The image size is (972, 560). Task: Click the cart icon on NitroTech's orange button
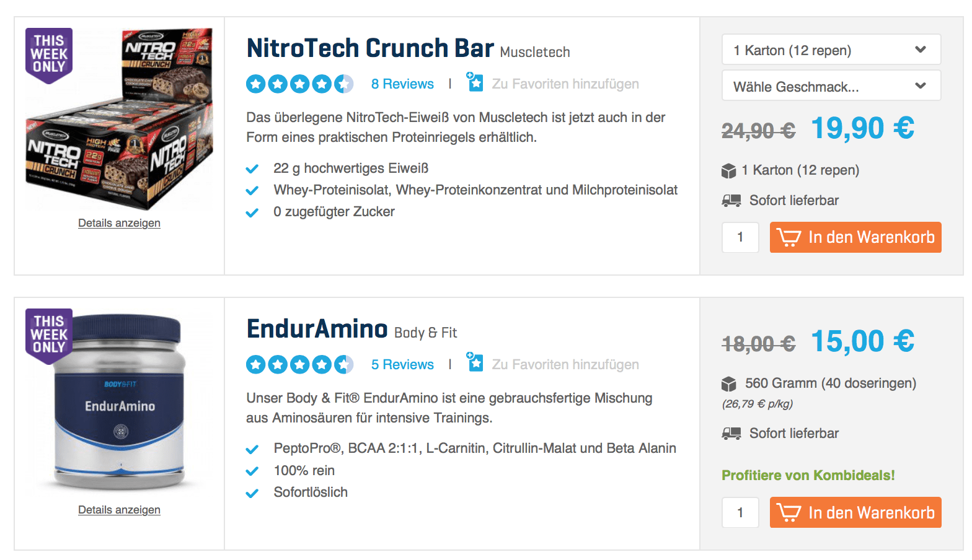(x=789, y=237)
